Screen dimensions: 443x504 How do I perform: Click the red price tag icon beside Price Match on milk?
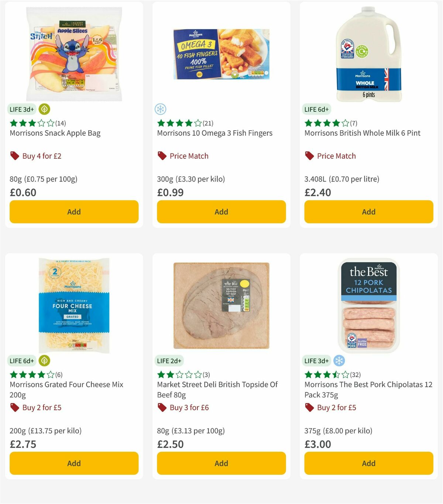pyautogui.click(x=309, y=156)
